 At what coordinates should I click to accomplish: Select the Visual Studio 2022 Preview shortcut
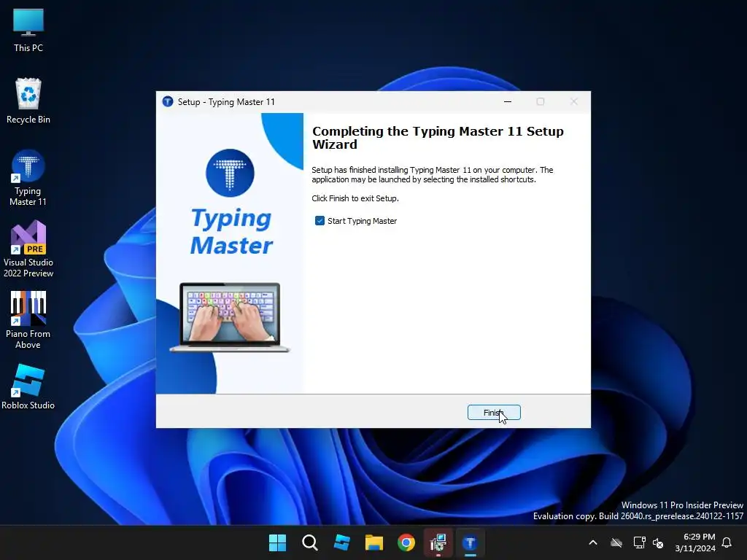tap(28, 249)
